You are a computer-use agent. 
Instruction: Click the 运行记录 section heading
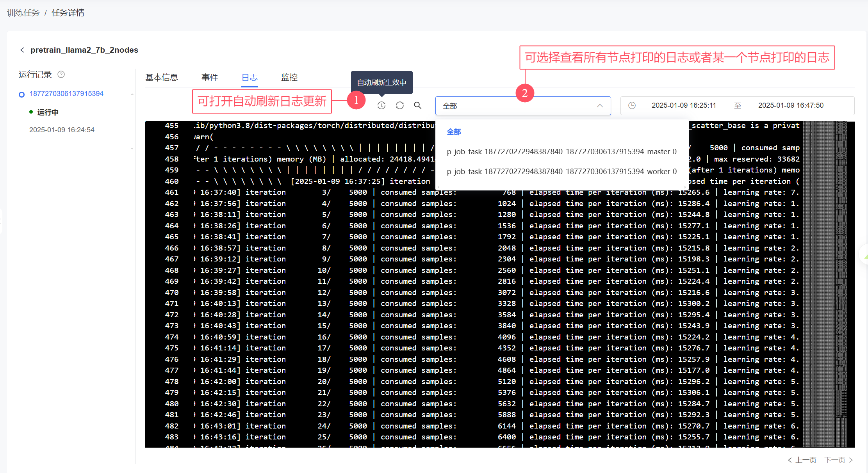(35, 75)
